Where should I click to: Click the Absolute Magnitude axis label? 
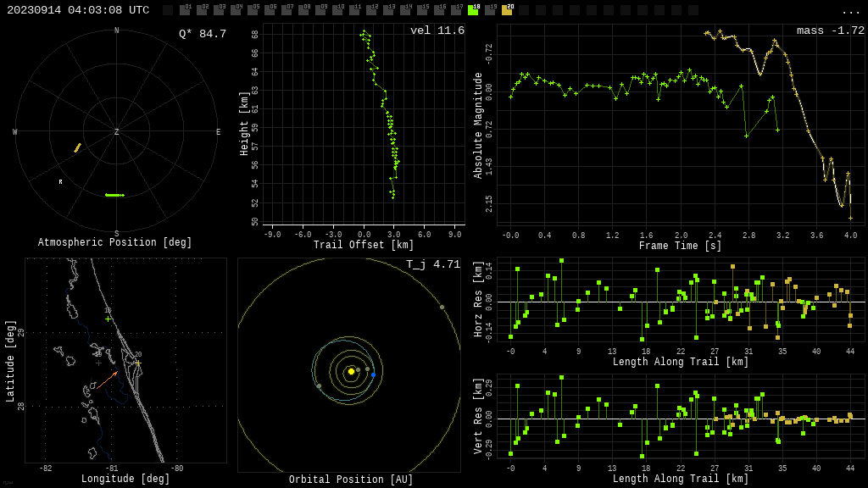coord(478,125)
